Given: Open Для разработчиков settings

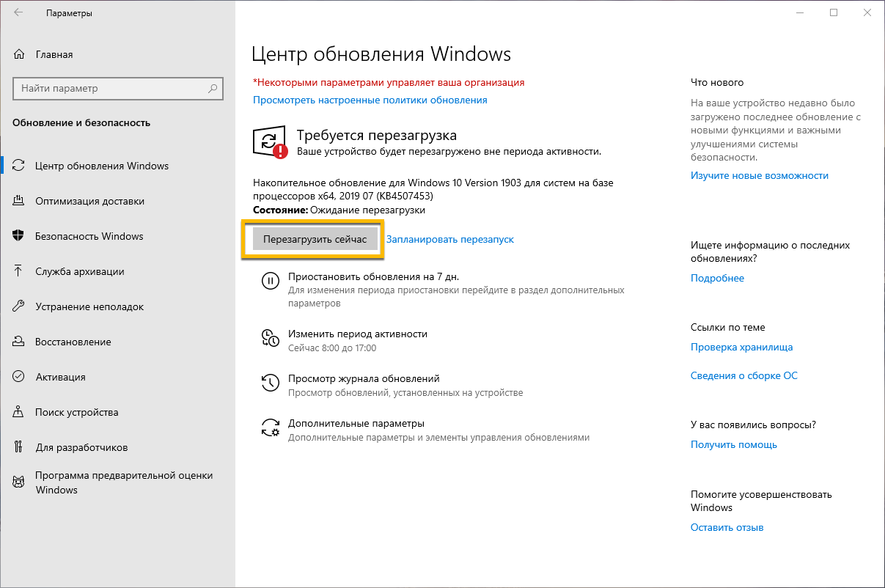Looking at the screenshot, I should click(81, 447).
